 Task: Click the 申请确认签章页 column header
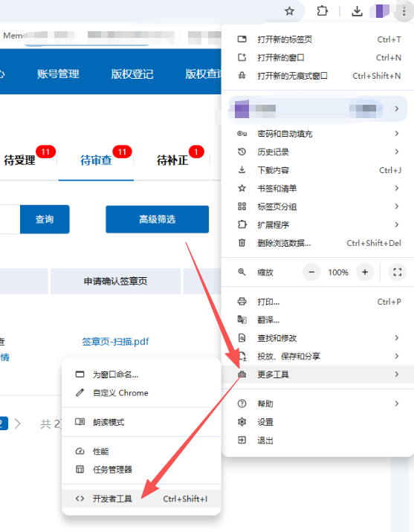pos(115,282)
